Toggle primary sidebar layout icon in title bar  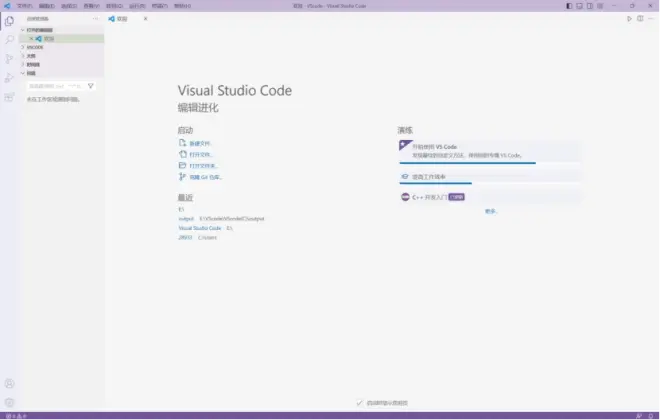click(569, 6)
